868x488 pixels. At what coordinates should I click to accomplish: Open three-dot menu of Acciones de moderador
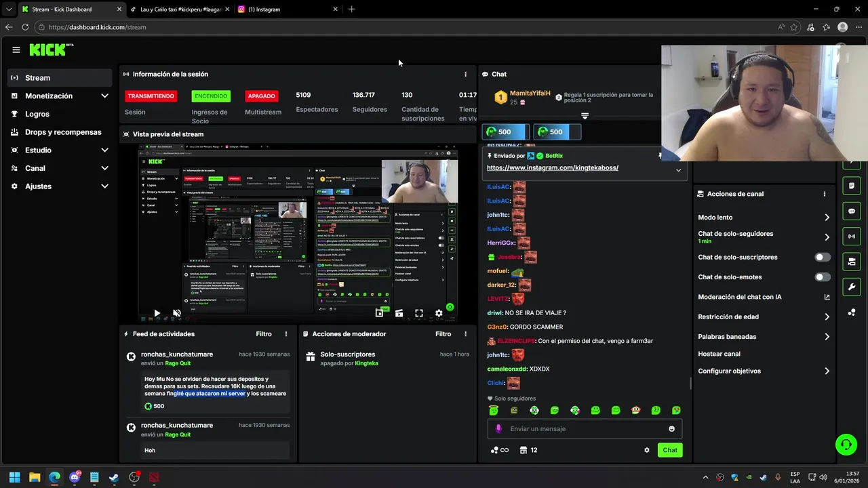pos(465,334)
